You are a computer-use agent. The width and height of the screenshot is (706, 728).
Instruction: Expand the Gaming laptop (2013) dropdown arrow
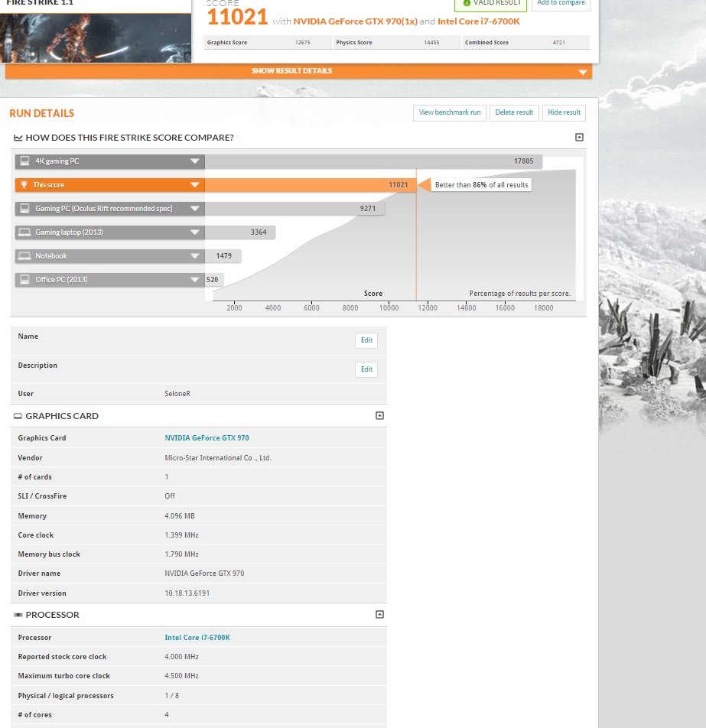point(194,232)
